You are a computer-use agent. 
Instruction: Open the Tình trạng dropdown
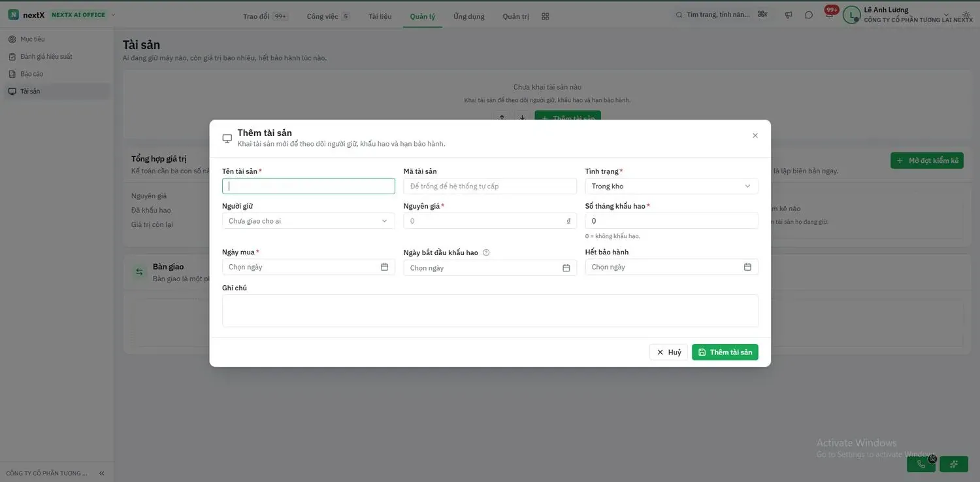coord(672,186)
